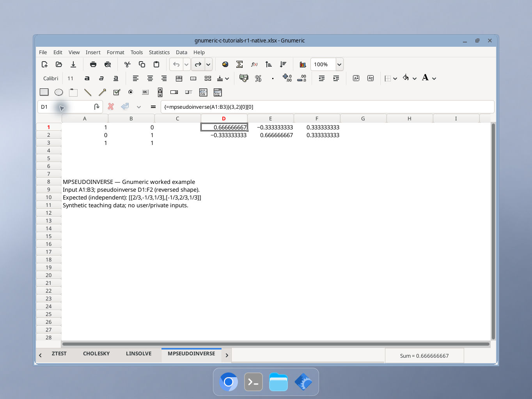
Task: Cancel the edit with the red X
Action: 111,106
